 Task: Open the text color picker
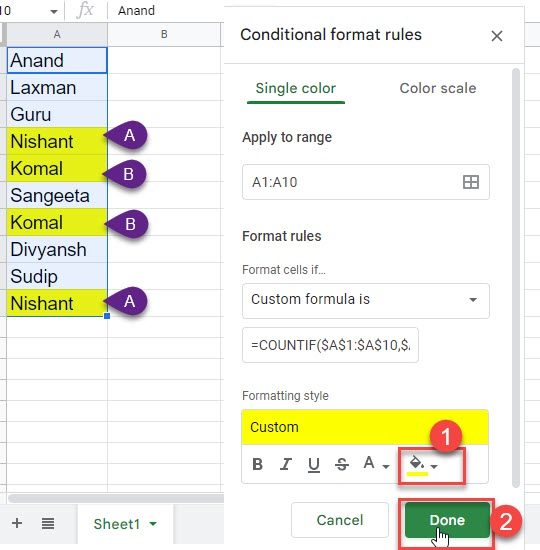[x=376, y=464]
